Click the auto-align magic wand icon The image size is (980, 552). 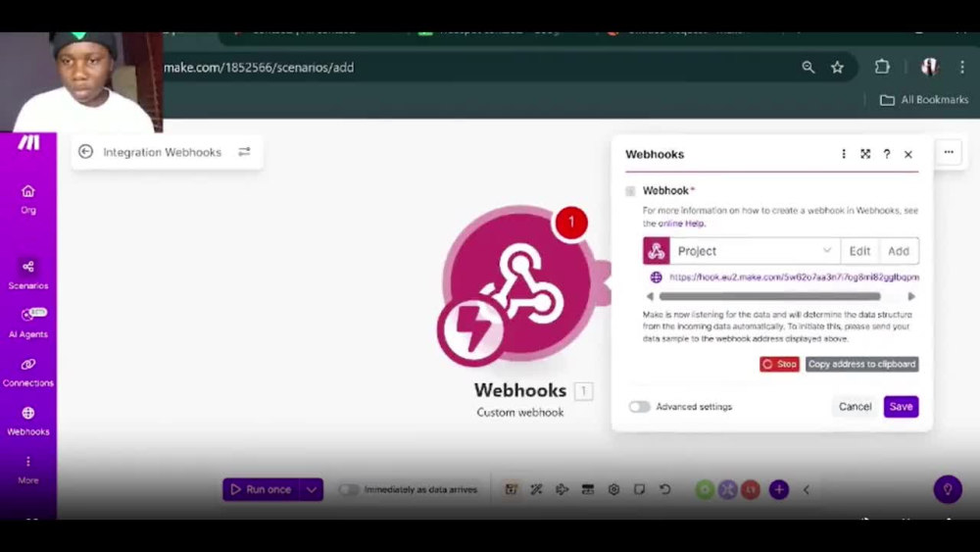click(536, 489)
